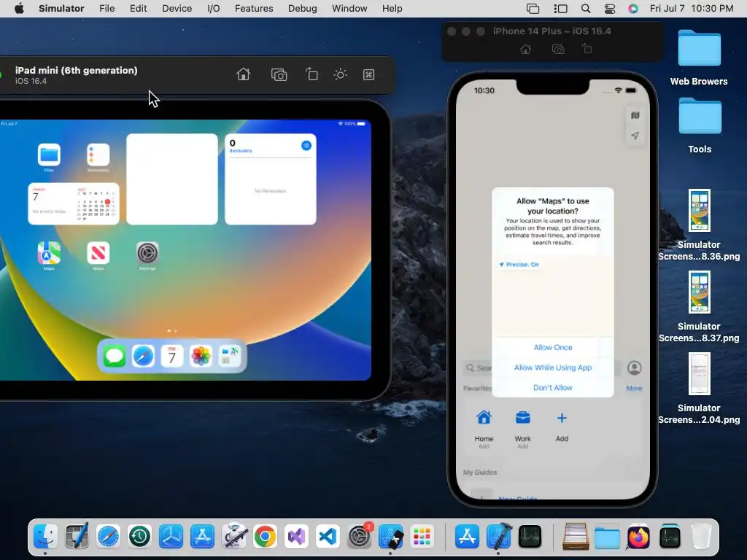Click the Home button in iPad simulator toolbar
The image size is (747, 560).
[x=244, y=74]
